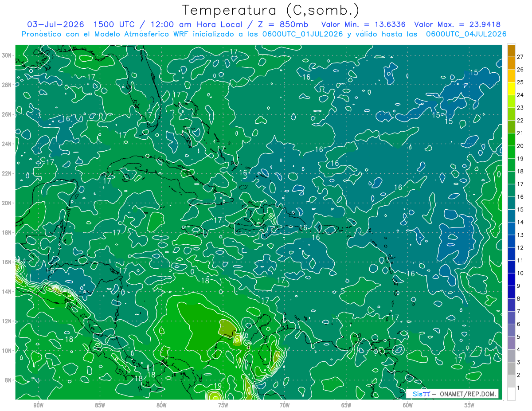Click the 'Valor Min. = 13.6336' value
Screen dimensions: 532x411
click(x=364, y=24)
